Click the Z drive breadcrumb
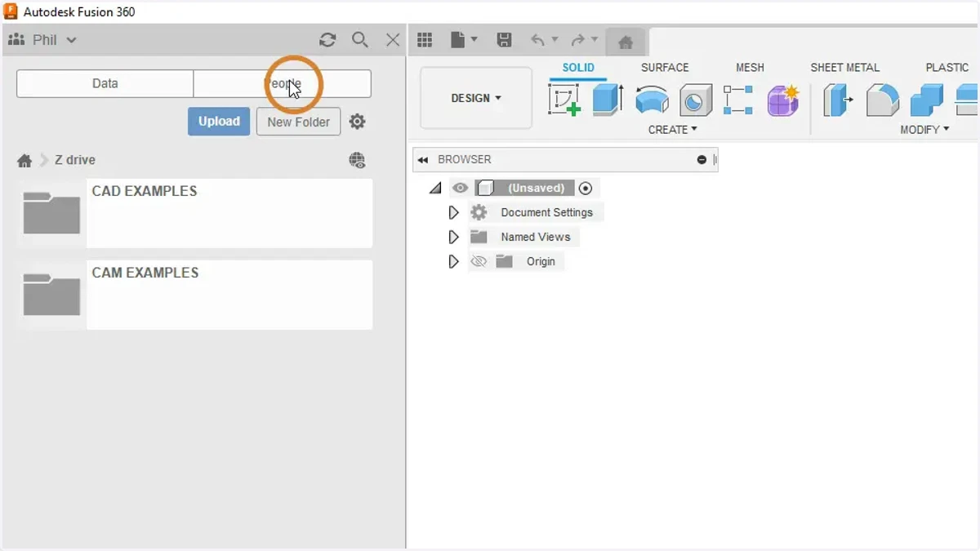The image size is (980, 551). tap(74, 160)
